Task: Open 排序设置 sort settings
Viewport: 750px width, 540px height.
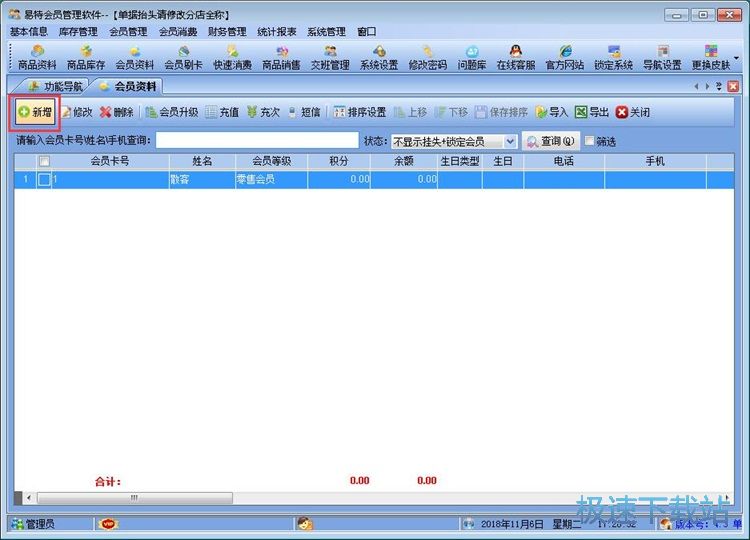Action: coord(360,112)
